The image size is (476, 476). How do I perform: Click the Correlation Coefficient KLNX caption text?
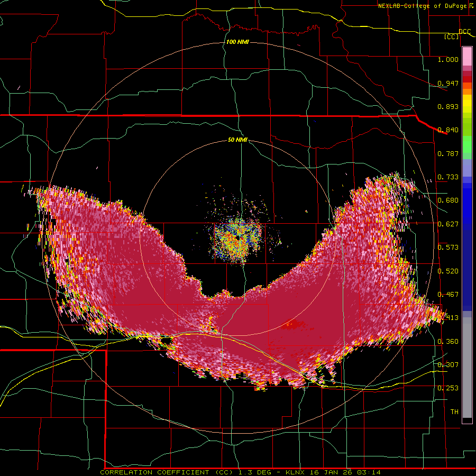[240, 472]
